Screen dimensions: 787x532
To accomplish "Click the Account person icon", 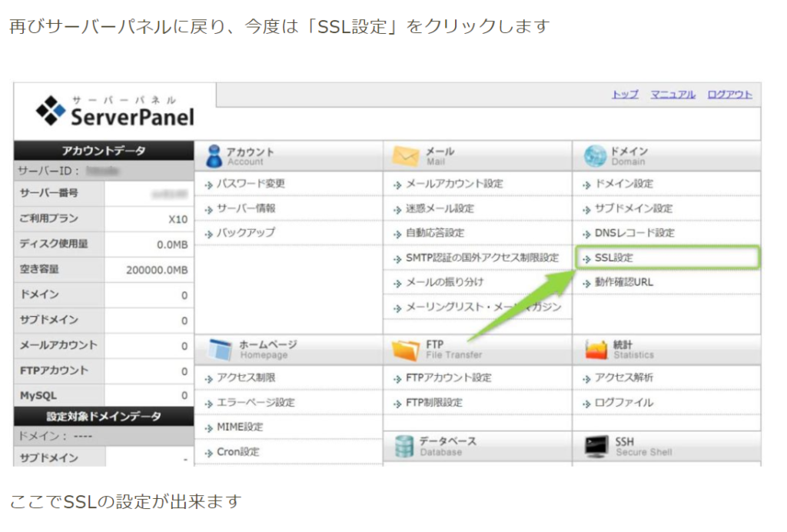I will click(214, 156).
